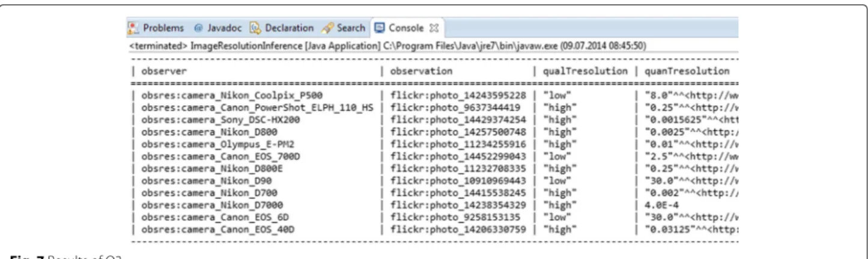868x259 pixels.
Task: Click flickr:photo_14243595228 value
Action: point(459,96)
